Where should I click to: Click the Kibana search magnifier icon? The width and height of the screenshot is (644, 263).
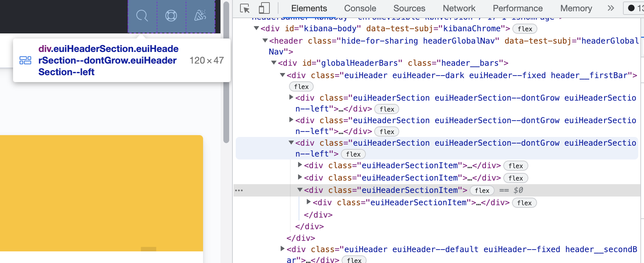point(142,16)
